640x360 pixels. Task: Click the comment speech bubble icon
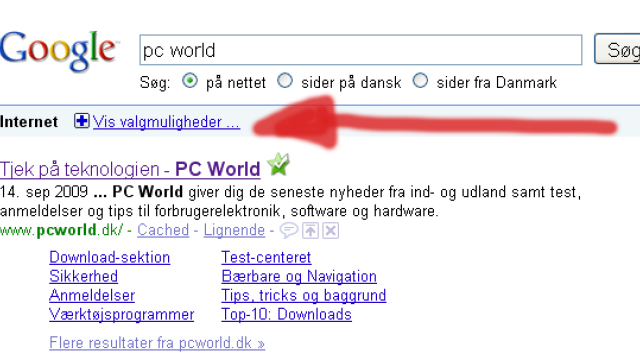[x=289, y=231]
